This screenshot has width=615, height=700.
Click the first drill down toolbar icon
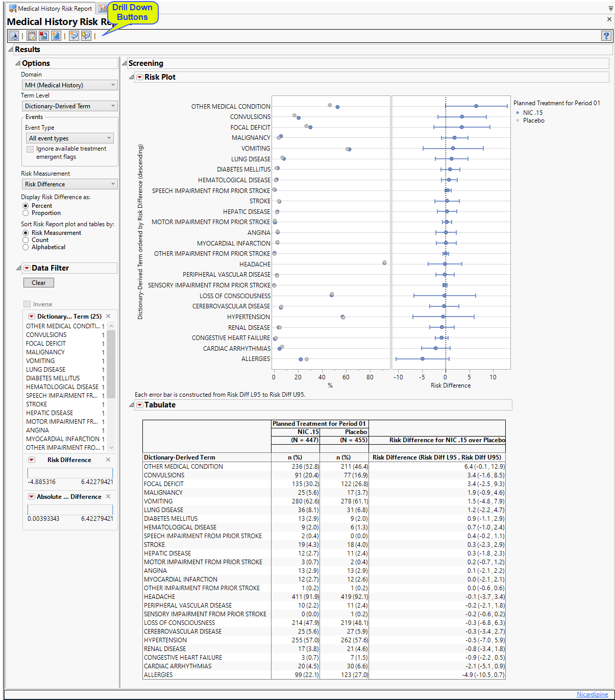[14, 36]
